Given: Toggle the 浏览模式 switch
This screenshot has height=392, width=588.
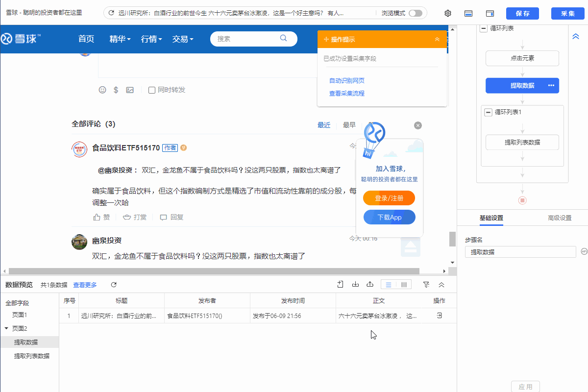Looking at the screenshot, I should coord(416,13).
